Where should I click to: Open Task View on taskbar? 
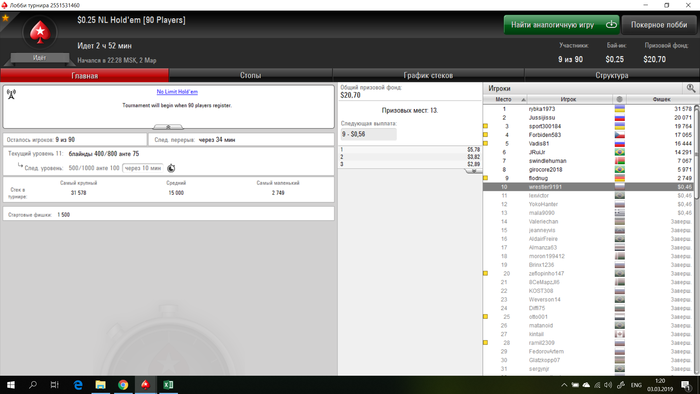coord(54,385)
